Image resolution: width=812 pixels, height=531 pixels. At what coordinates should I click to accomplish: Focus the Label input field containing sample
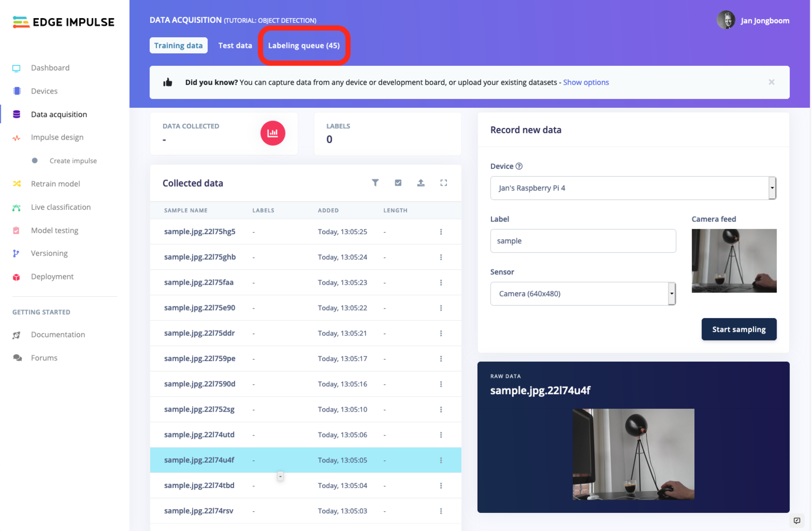[583, 241]
